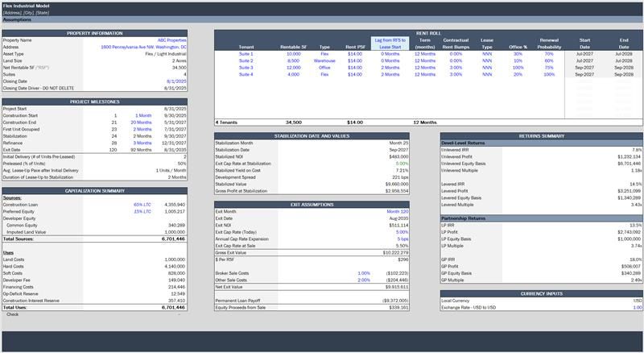Viewport: 644px width, 353px height.
Task: Select the Exit Month 'Month 120' input
Action: coord(398,211)
